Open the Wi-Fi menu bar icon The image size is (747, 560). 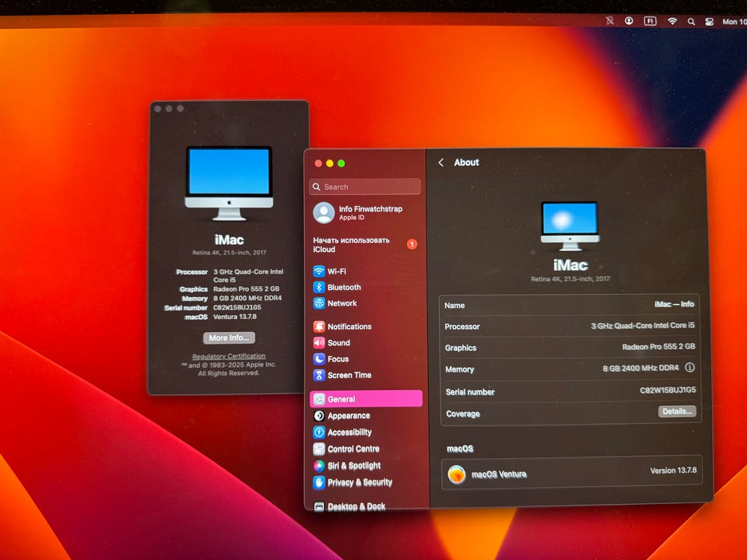pos(672,21)
